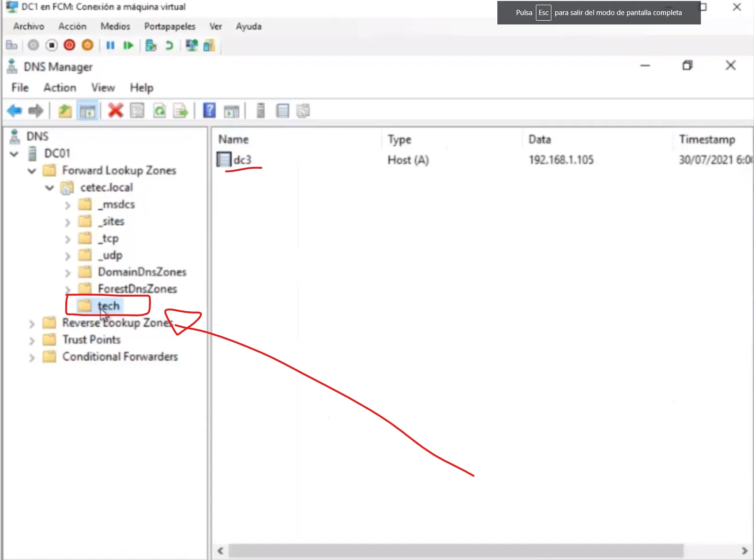
Task: Toggle Show/Hide Console Tree button
Action: tap(87, 111)
